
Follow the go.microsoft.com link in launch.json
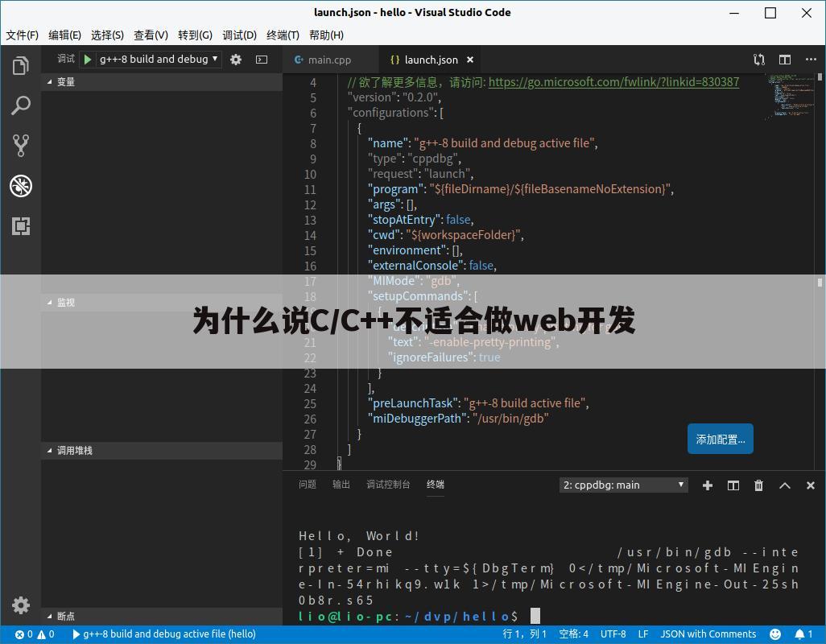click(613, 81)
